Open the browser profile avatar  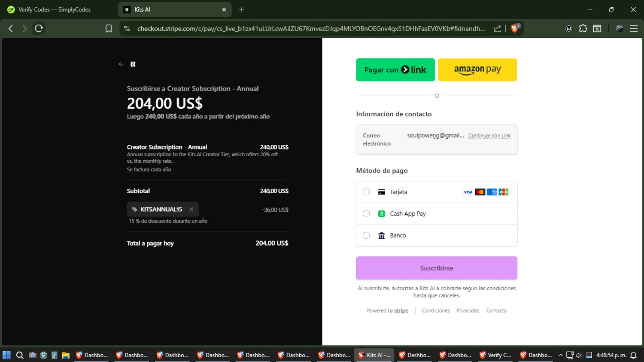click(620, 28)
